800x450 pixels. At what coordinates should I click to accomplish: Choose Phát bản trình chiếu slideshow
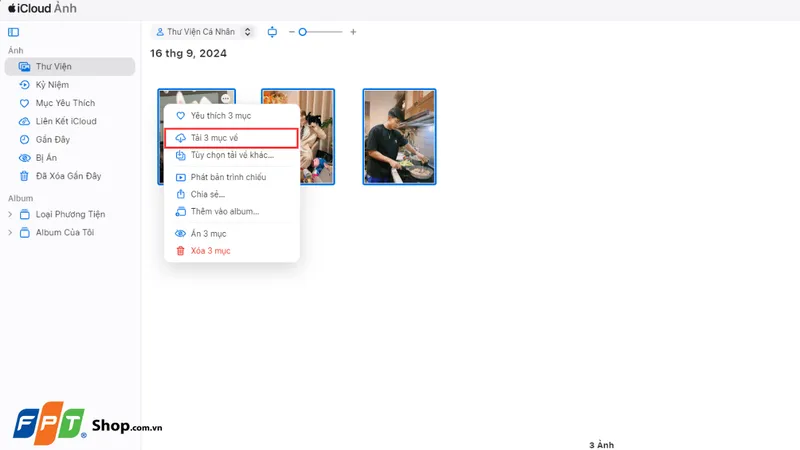pos(232,177)
